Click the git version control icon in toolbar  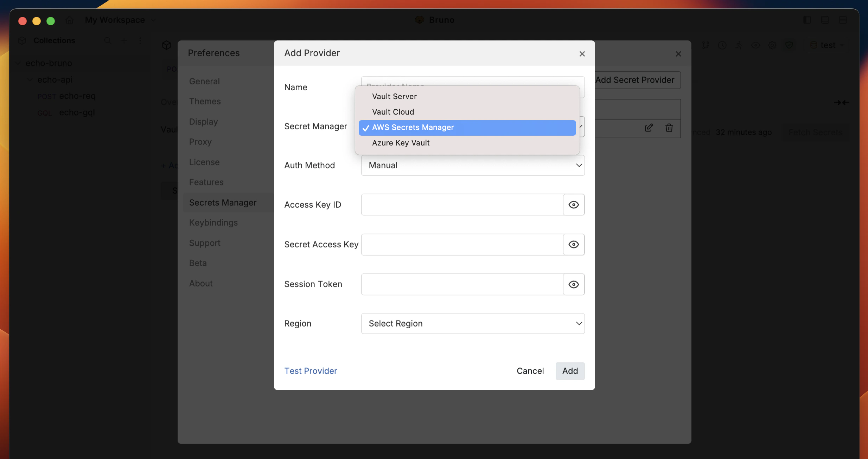click(706, 45)
